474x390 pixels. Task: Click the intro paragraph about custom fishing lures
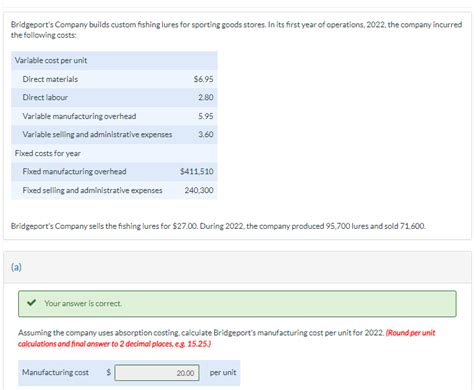coord(236,30)
